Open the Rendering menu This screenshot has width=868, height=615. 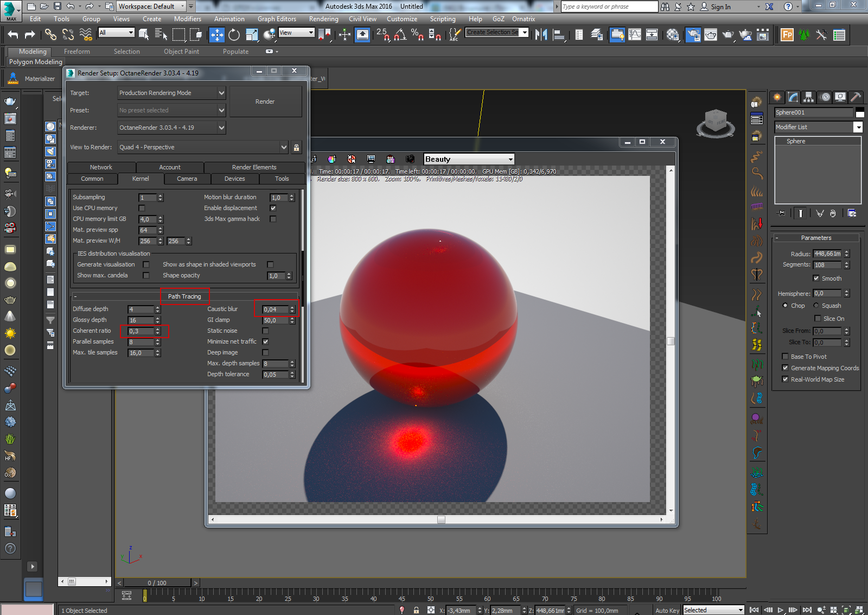[x=323, y=19]
